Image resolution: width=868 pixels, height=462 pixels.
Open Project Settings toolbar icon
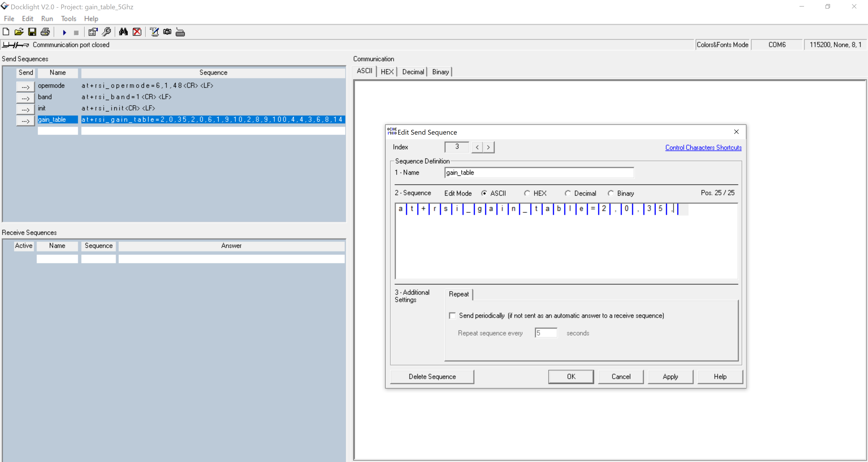[x=93, y=32]
